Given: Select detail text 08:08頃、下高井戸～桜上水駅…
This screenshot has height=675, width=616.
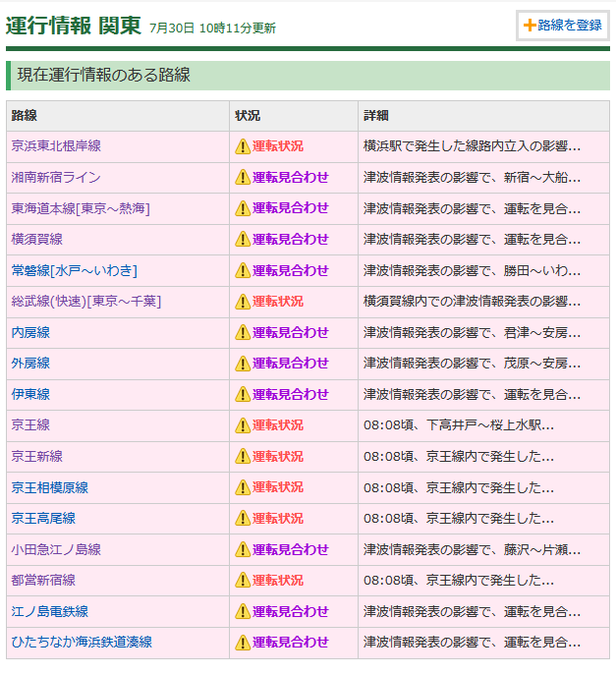Looking at the screenshot, I should (459, 425).
